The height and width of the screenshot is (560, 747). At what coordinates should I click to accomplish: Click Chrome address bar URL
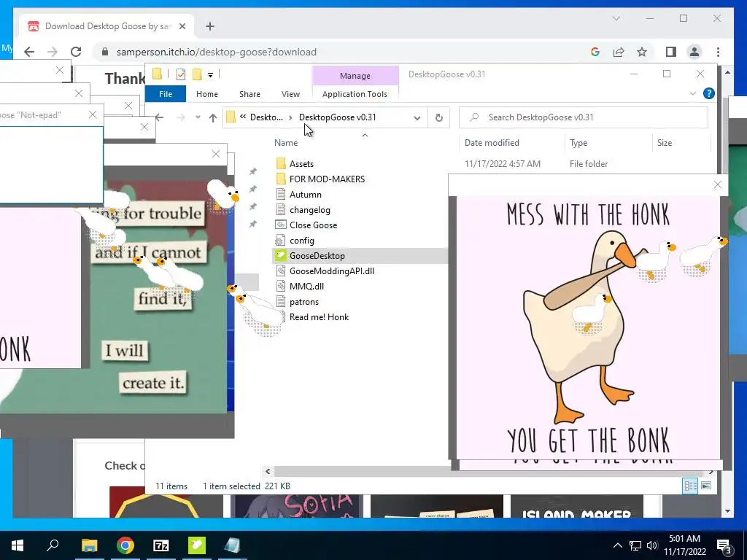(216, 52)
